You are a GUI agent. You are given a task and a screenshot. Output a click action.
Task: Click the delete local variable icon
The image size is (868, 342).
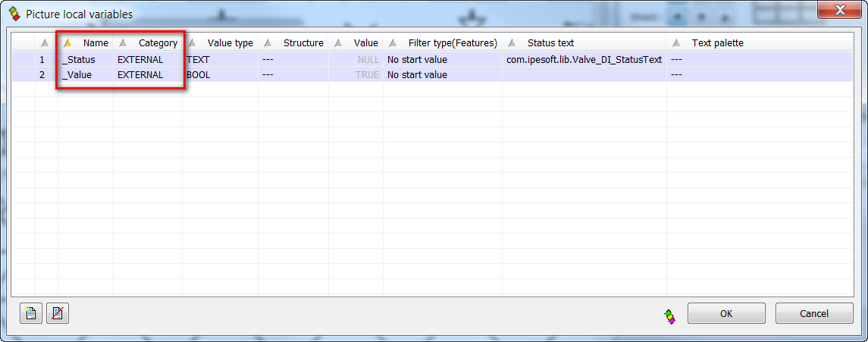(x=58, y=313)
